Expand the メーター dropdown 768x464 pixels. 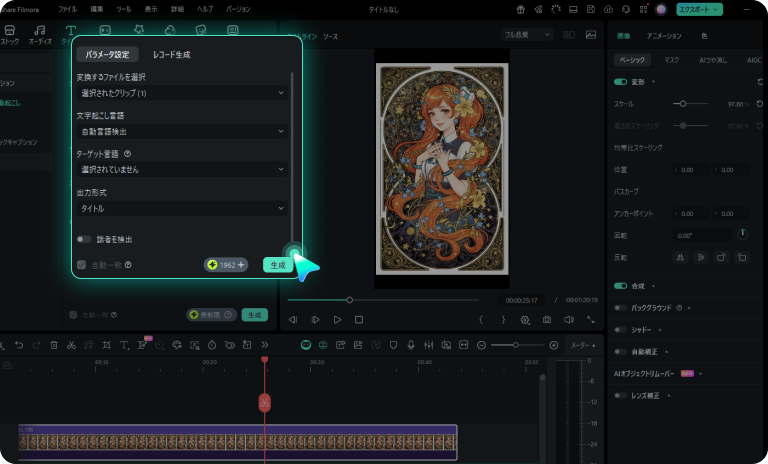coord(583,345)
